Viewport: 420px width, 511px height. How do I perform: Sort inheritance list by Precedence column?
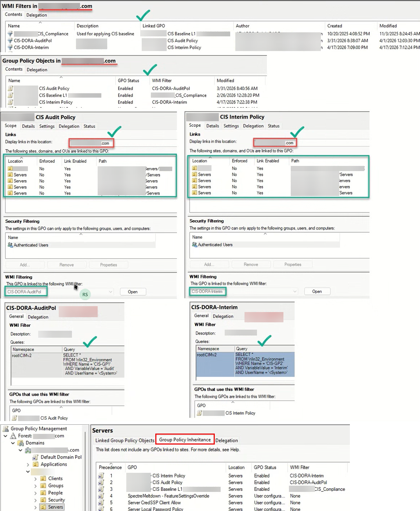point(111,467)
